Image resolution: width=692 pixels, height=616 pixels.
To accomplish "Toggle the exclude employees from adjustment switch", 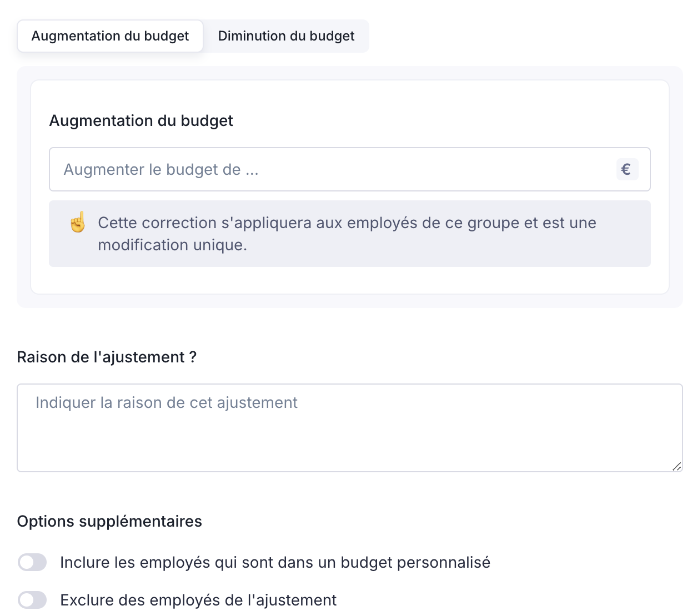I will pos(32,600).
